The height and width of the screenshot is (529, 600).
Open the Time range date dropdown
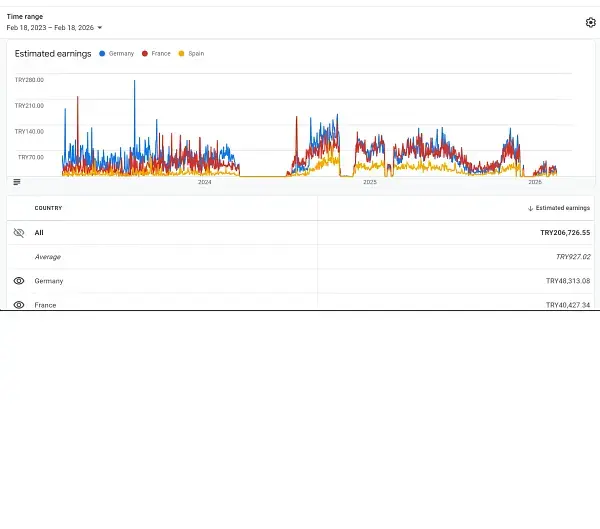(54, 27)
